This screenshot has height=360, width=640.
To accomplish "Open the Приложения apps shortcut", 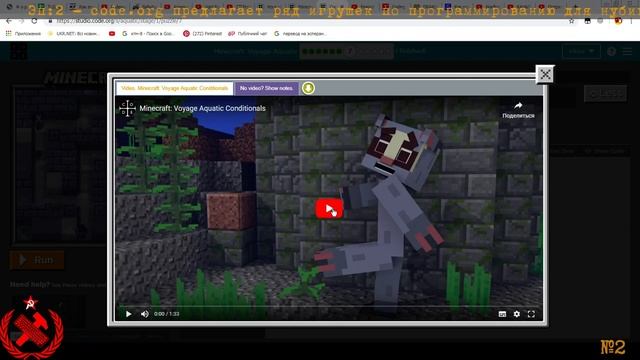I will (x=24, y=33).
